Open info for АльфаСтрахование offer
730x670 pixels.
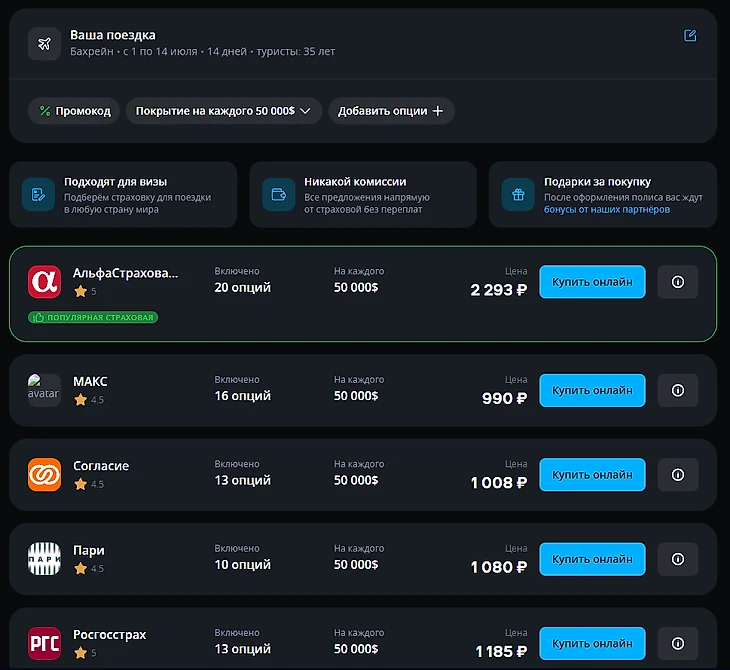coord(677,282)
